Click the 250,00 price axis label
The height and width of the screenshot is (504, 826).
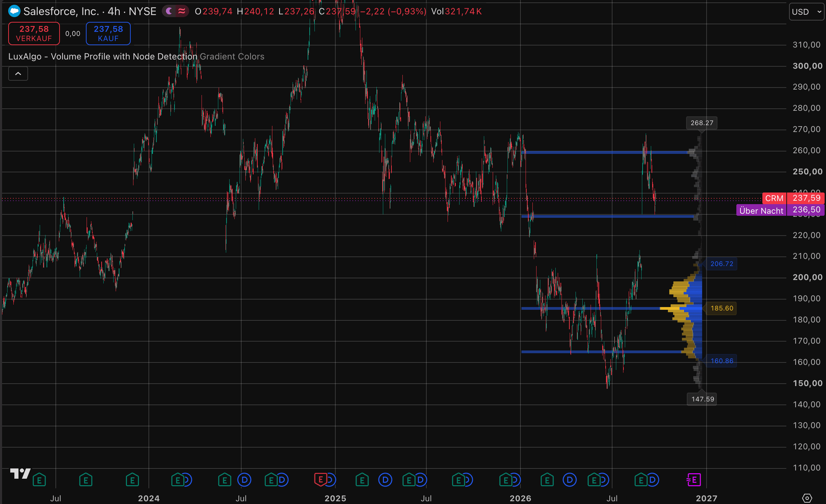[x=807, y=171]
